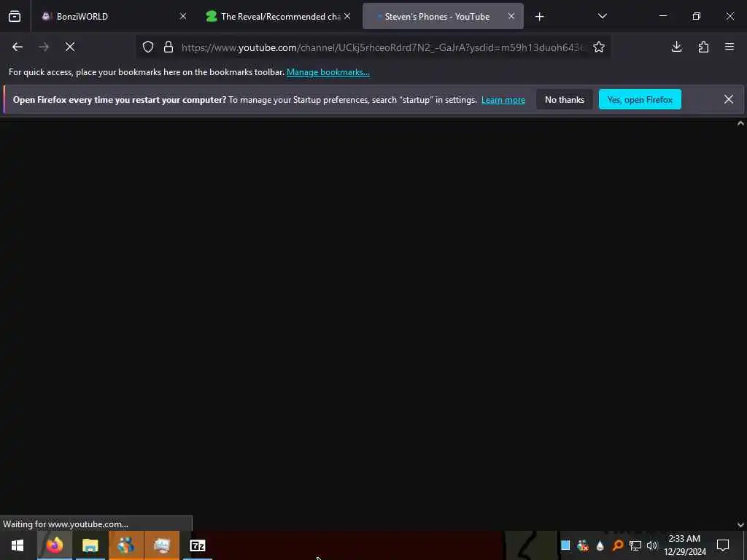Screen dimensions: 747x560
Task: Click Yes, open Firefox button
Action: 640,99
